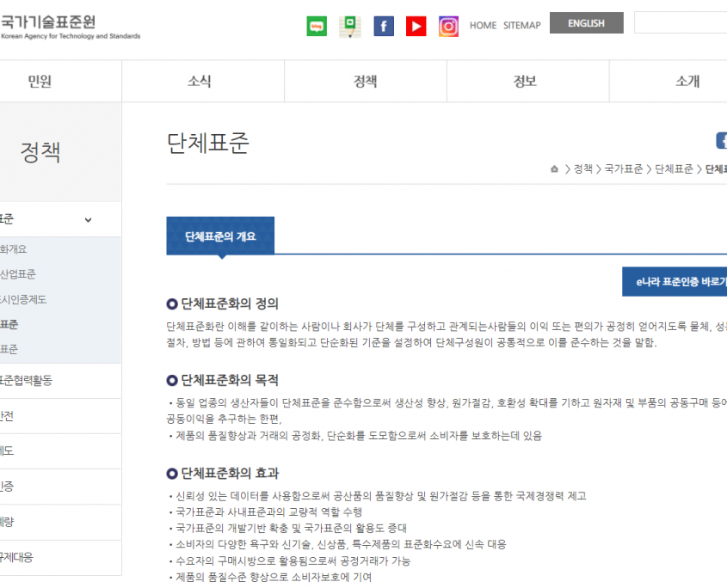Click the HOME link in header
This screenshot has width=727, height=588.
(x=483, y=26)
